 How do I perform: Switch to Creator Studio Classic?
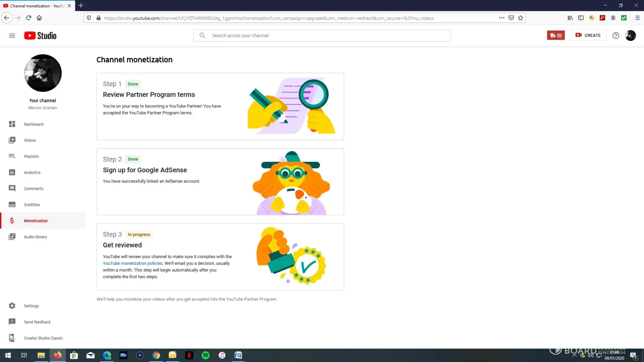click(43, 338)
